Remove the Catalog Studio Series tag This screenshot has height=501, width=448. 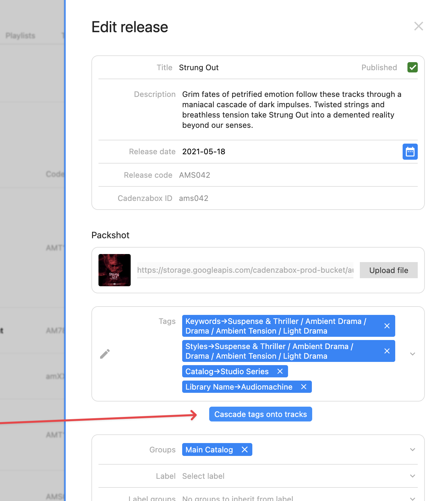coord(280,371)
